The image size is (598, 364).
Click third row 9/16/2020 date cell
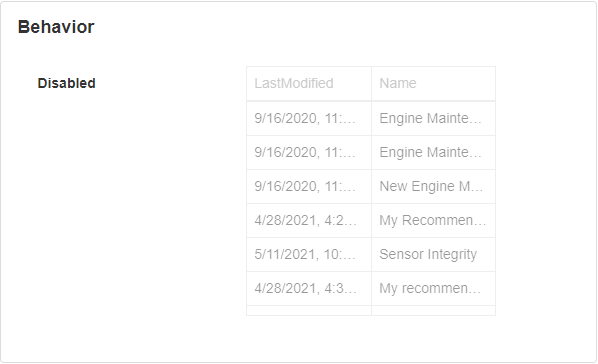[x=309, y=186]
